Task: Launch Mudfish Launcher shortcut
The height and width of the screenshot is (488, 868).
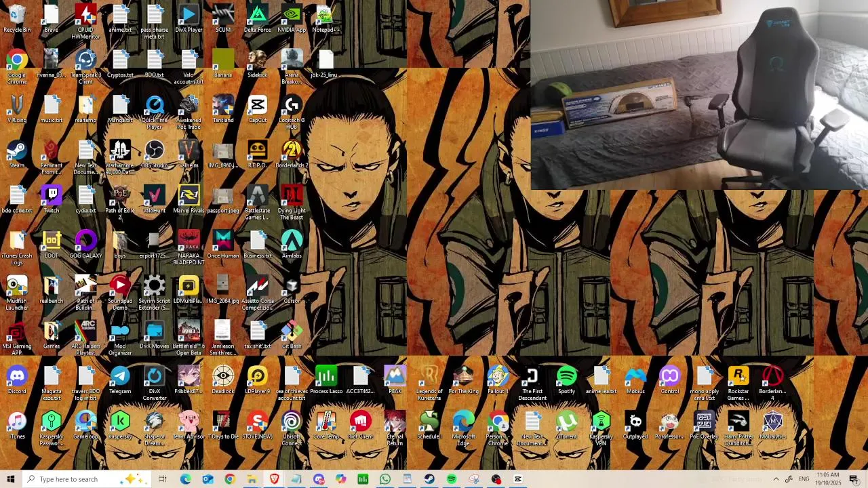Action: 17,293
